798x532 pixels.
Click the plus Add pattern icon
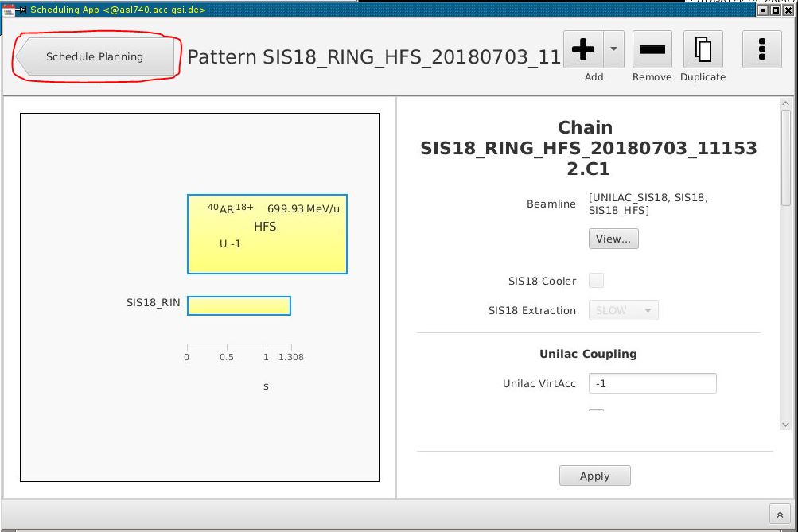583,49
